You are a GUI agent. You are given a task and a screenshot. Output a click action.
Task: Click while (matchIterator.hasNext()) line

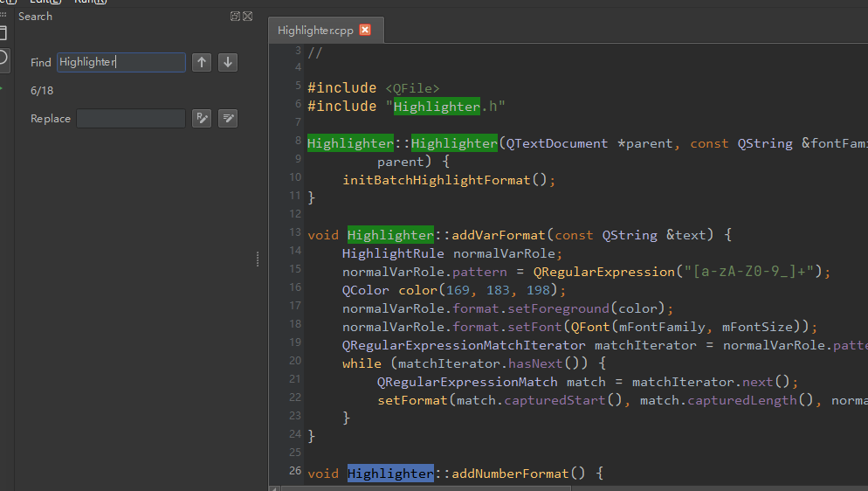(474, 363)
